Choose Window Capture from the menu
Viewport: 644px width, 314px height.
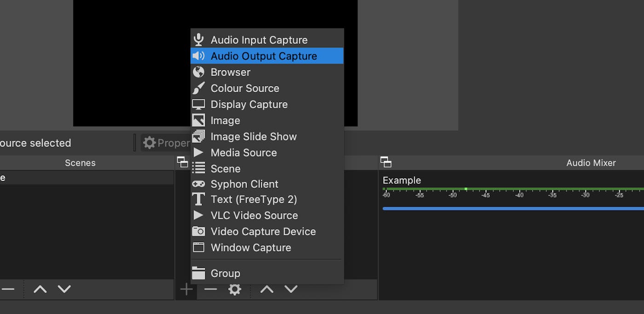tap(267, 247)
